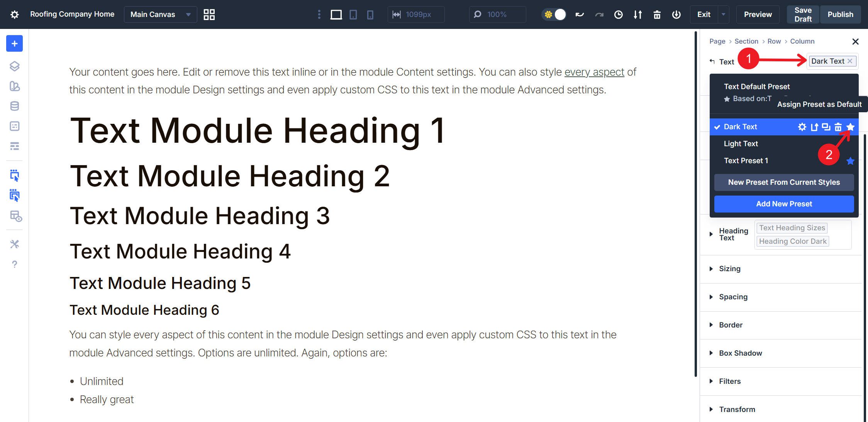Screen dimensions: 868x422
Task: Open the Add Module panel
Action: pos(14,43)
